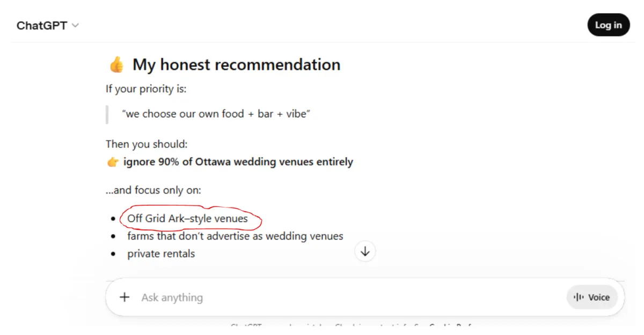Start a conversation with the Voice button
The image size is (644, 335).
[x=592, y=297]
